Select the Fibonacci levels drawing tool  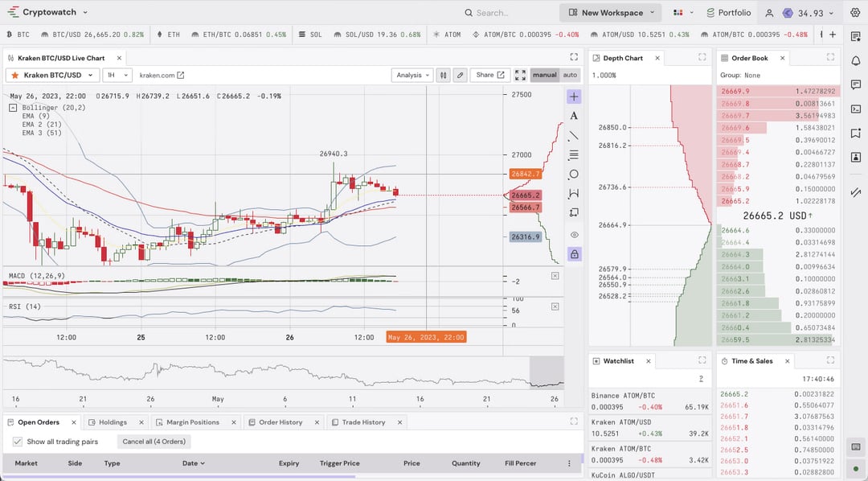pyautogui.click(x=574, y=154)
